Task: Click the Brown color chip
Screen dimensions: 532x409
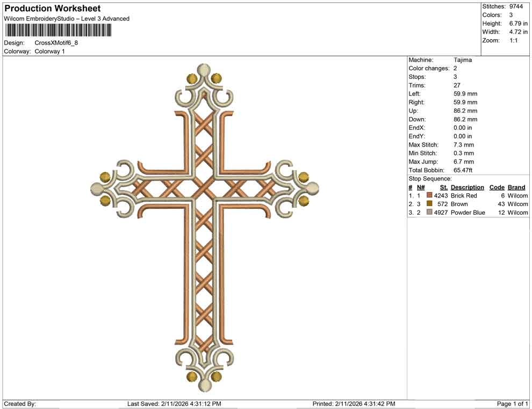Action: 429,204
